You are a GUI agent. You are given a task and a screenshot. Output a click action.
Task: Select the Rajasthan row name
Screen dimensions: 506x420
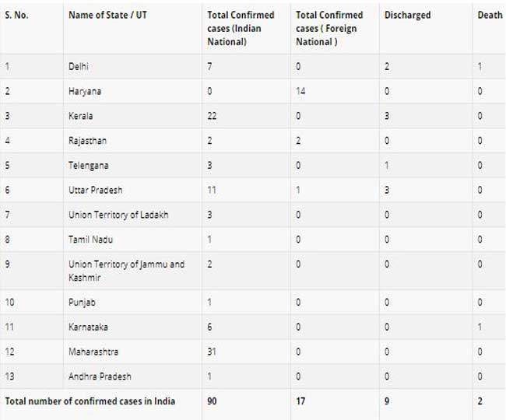click(x=87, y=141)
